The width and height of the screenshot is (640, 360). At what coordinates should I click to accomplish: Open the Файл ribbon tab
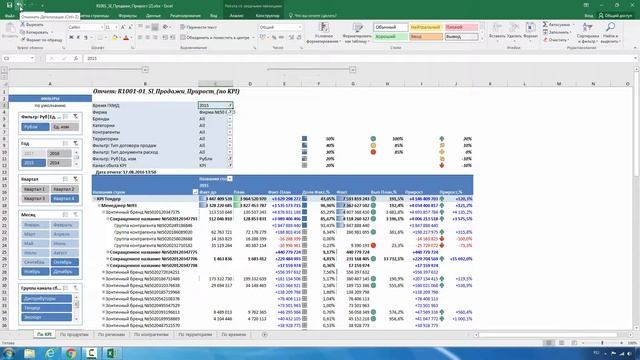(x=9, y=16)
